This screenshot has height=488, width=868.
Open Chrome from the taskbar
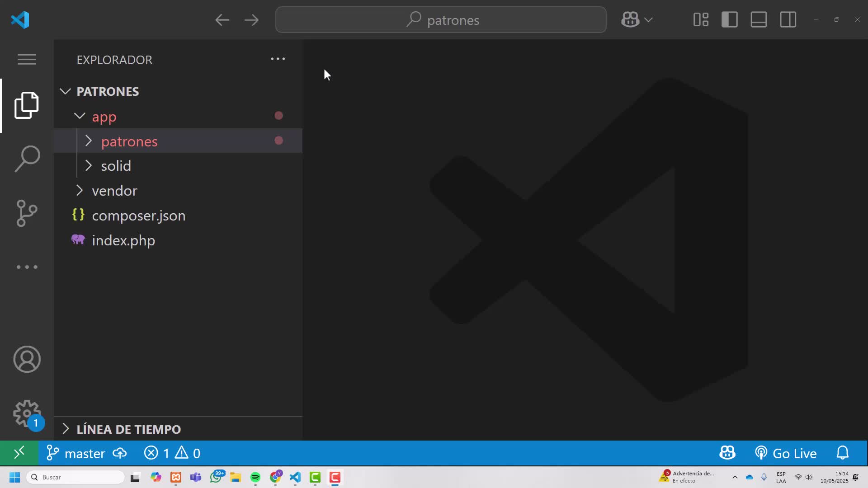(x=275, y=477)
